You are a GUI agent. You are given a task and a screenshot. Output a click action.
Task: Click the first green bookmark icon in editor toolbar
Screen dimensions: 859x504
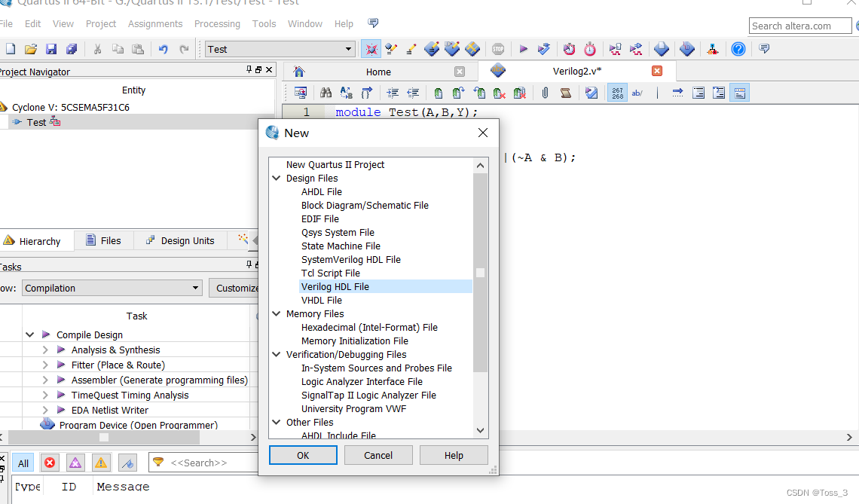(x=439, y=93)
